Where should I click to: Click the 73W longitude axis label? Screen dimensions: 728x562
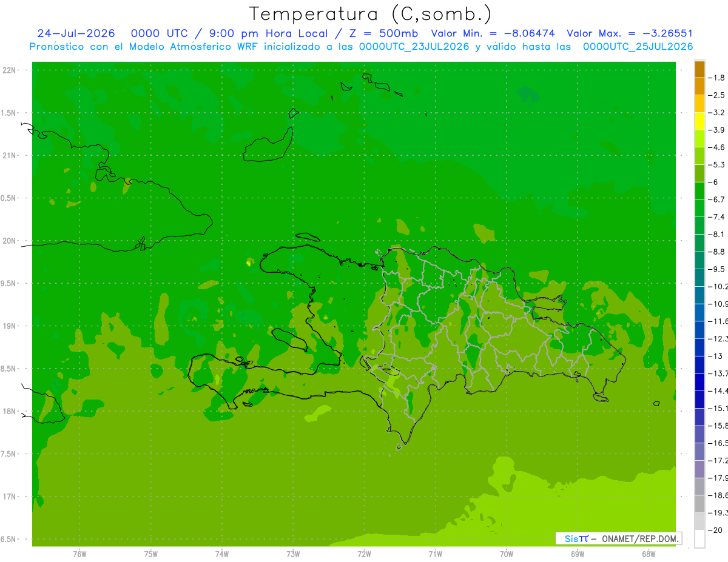pos(293,554)
